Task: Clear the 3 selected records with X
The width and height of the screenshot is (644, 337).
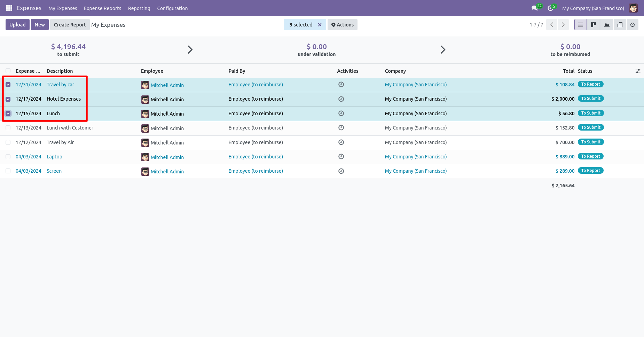Action: coord(320,25)
